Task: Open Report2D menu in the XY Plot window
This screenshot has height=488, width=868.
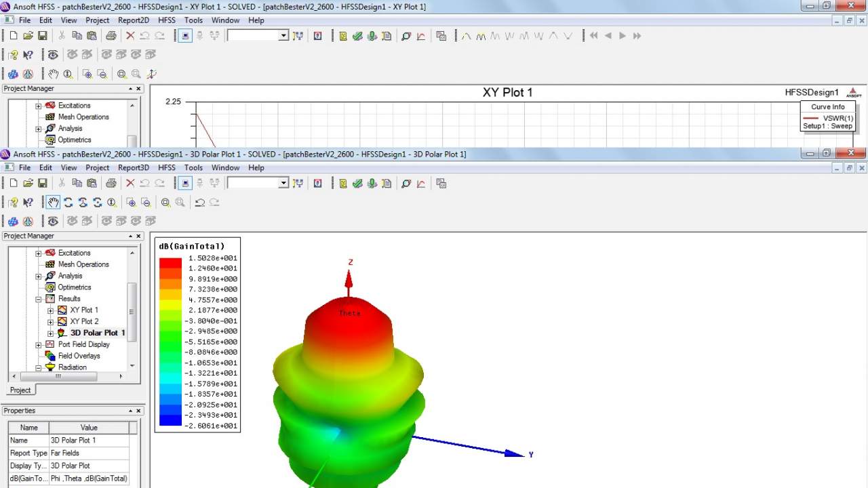Action: coord(134,20)
